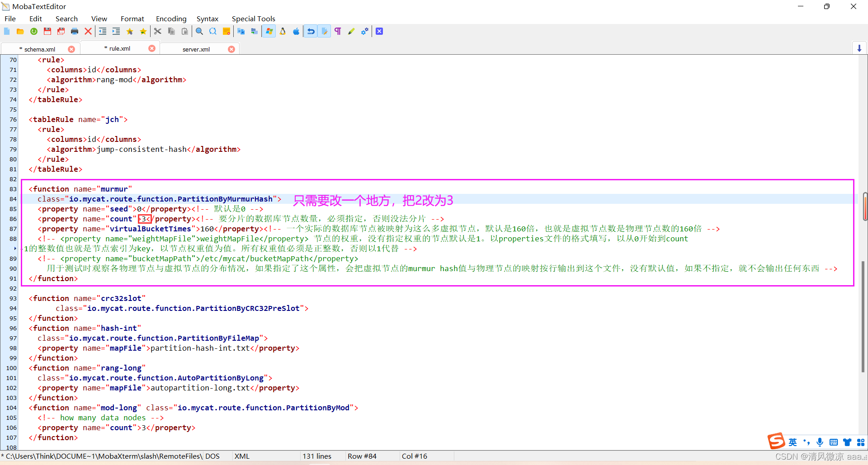Viewport: 868px width, 465px height.
Task: Open the Syntax menu
Action: (x=208, y=19)
